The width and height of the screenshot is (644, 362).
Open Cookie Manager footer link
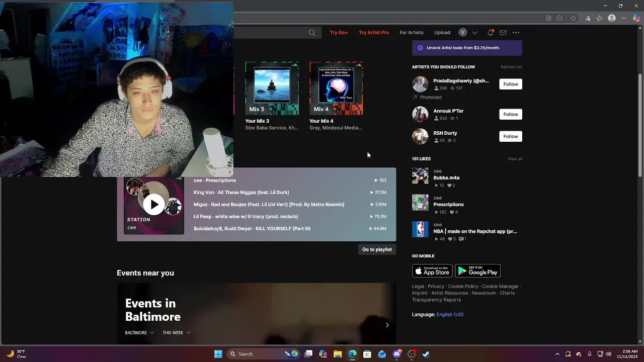(500, 287)
